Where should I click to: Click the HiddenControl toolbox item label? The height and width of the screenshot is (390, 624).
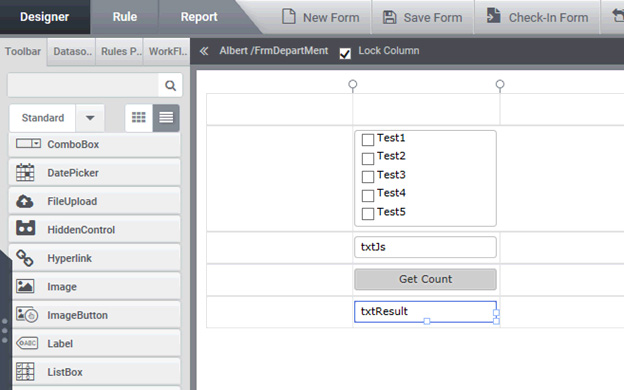pos(81,230)
